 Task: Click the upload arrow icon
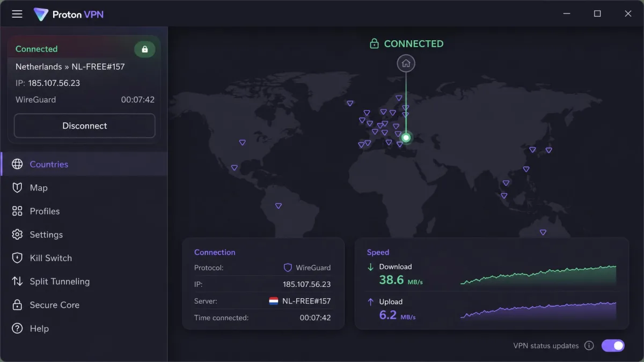pos(370,302)
